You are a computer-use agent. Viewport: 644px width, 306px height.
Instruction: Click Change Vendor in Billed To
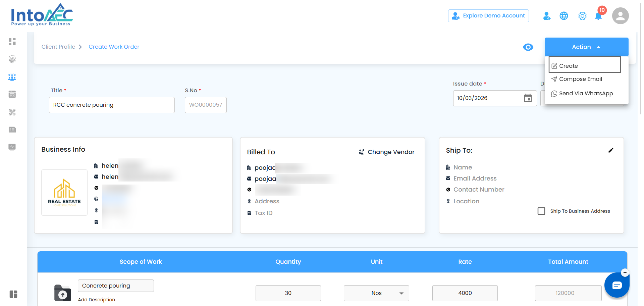[x=386, y=152]
